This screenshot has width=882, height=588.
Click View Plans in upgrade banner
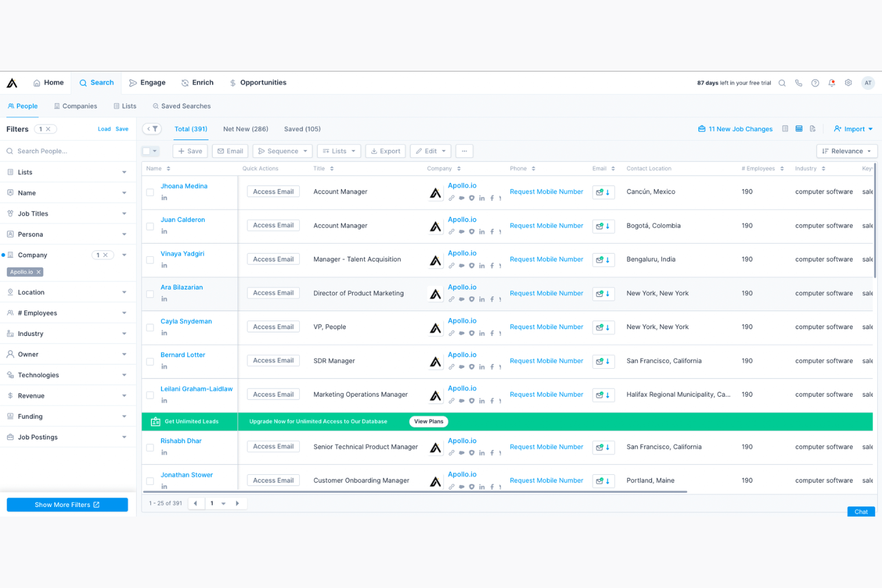428,422
